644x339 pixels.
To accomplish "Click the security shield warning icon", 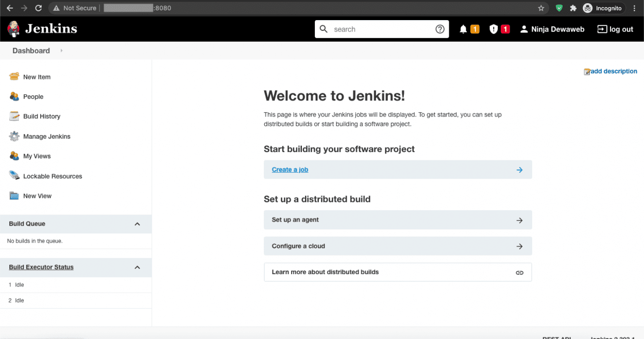I will [x=494, y=29].
